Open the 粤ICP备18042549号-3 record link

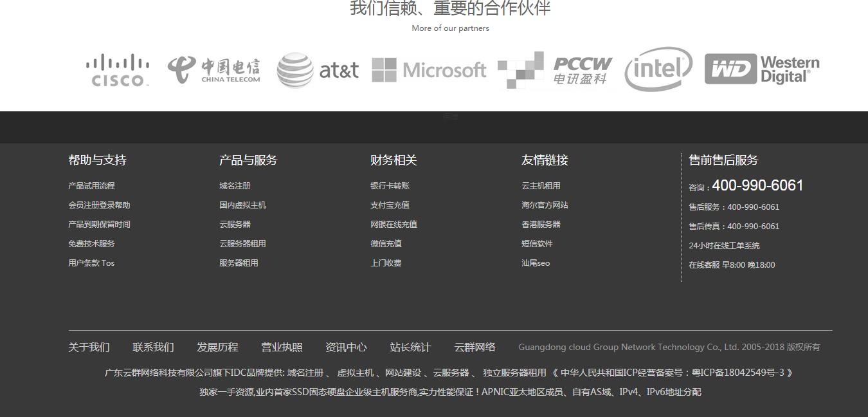pyautogui.click(x=738, y=373)
